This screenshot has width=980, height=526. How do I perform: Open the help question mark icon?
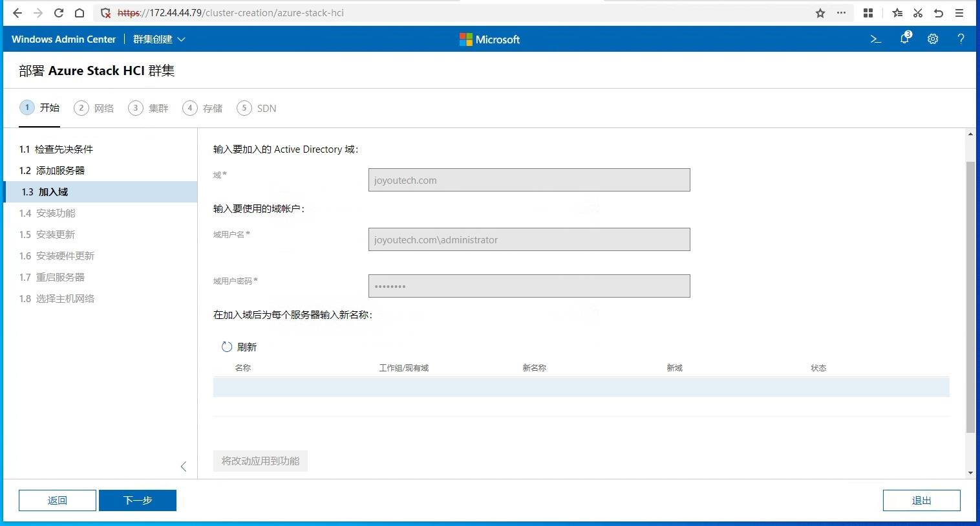[x=961, y=39]
